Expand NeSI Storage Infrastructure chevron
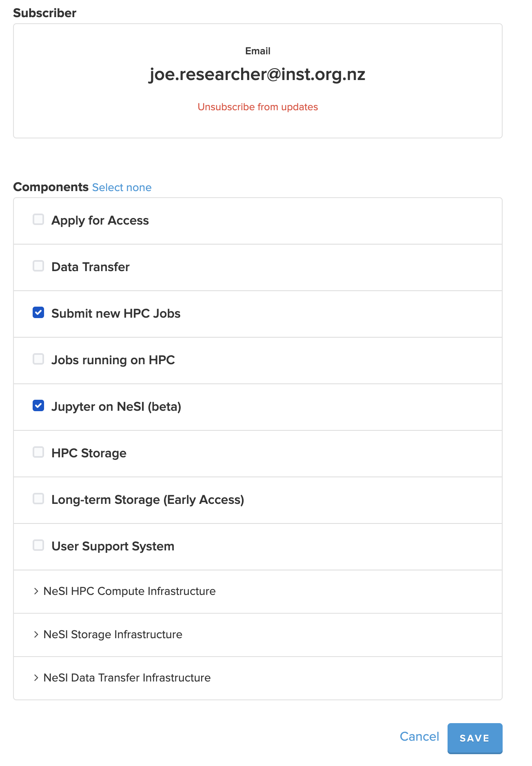 [x=36, y=635]
